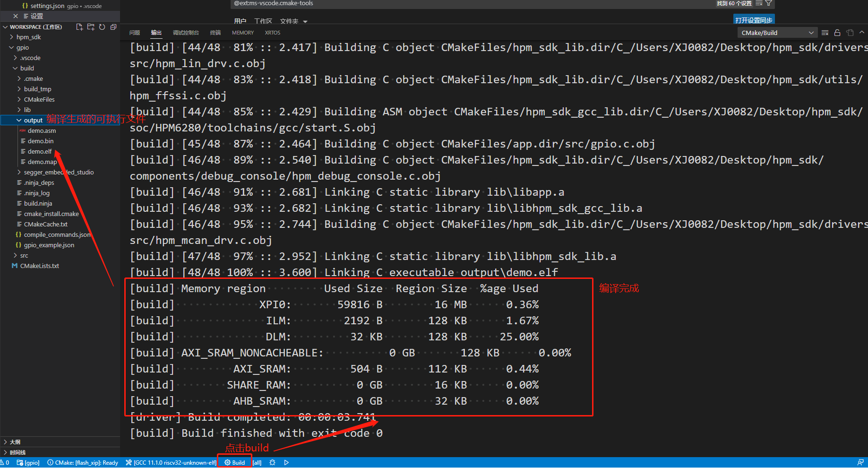Clear the settings search input icon

click(x=759, y=3)
